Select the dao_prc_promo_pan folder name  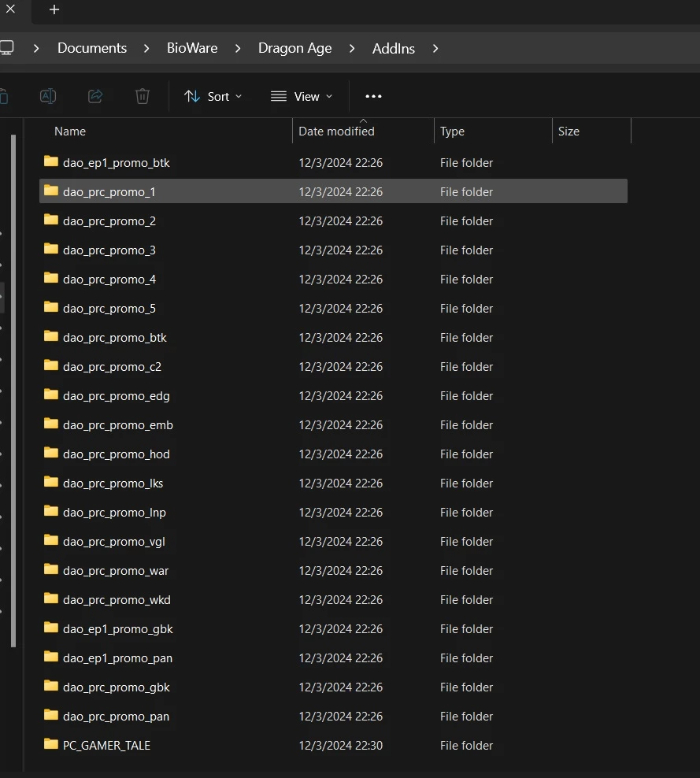pos(116,717)
